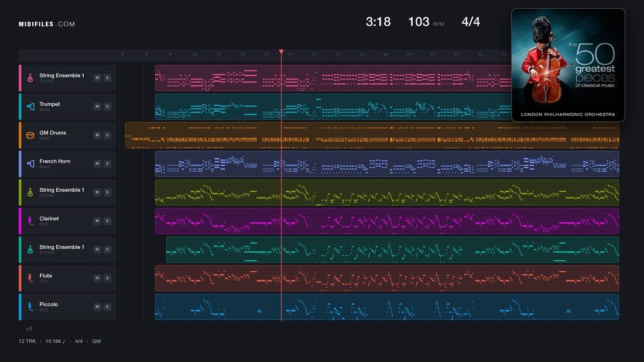Image resolution: width=644 pixels, height=362 pixels.
Task: Open the MIDIFILES.COM logo link
Action: pyautogui.click(x=47, y=24)
